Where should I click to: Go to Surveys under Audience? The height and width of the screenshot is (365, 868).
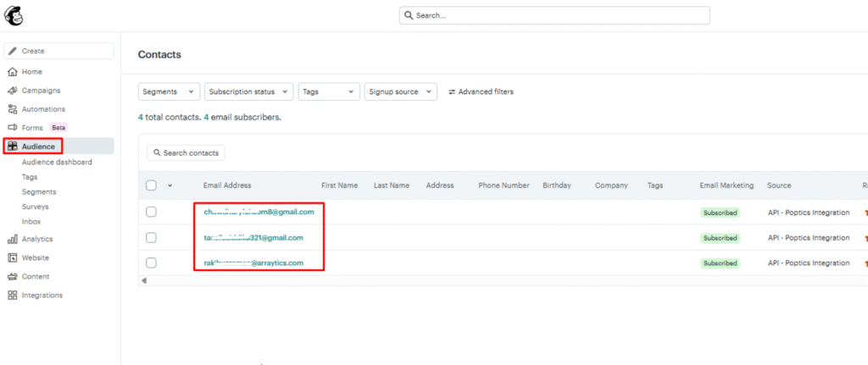tap(36, 207)
